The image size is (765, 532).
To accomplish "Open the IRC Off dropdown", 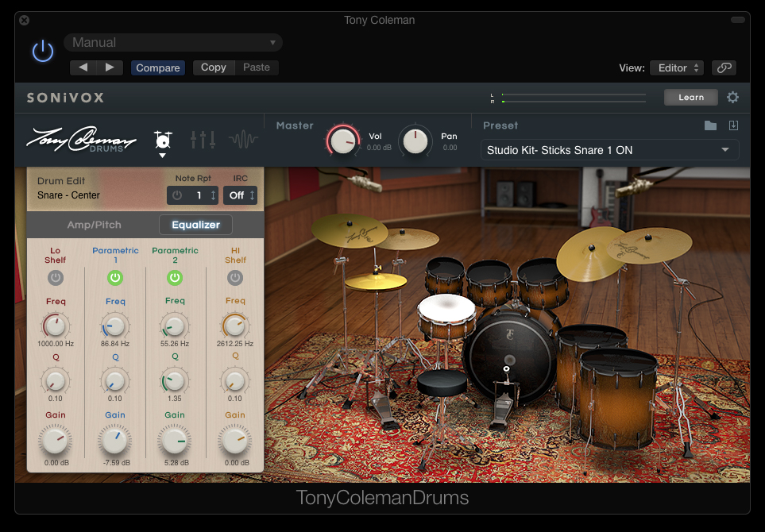I will (x=241, y=195).
